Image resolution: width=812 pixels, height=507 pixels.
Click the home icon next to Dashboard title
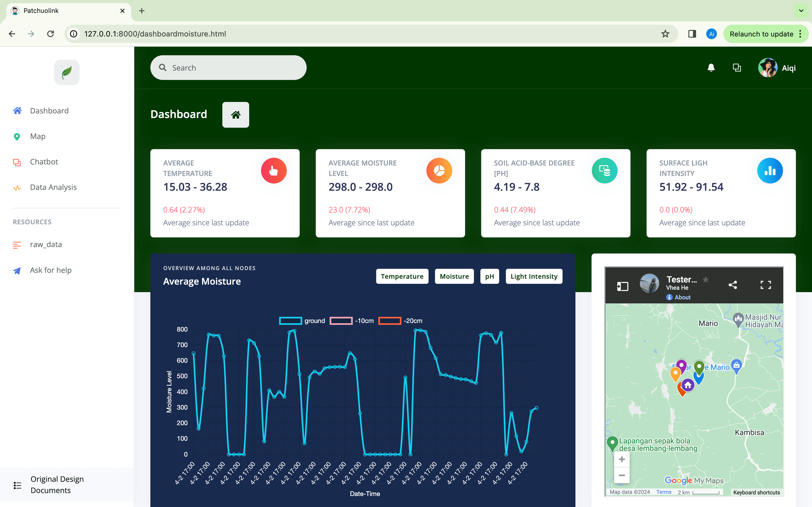coord(235,114)
